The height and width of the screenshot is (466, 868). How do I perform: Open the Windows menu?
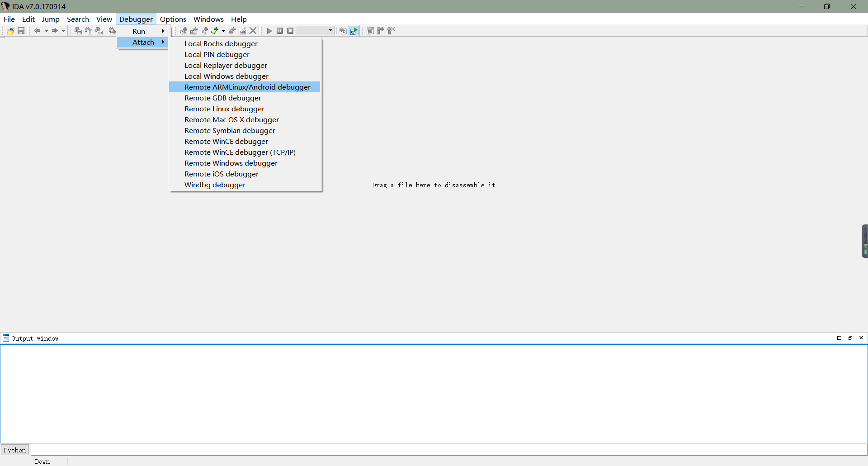click(x=208, y=19)
